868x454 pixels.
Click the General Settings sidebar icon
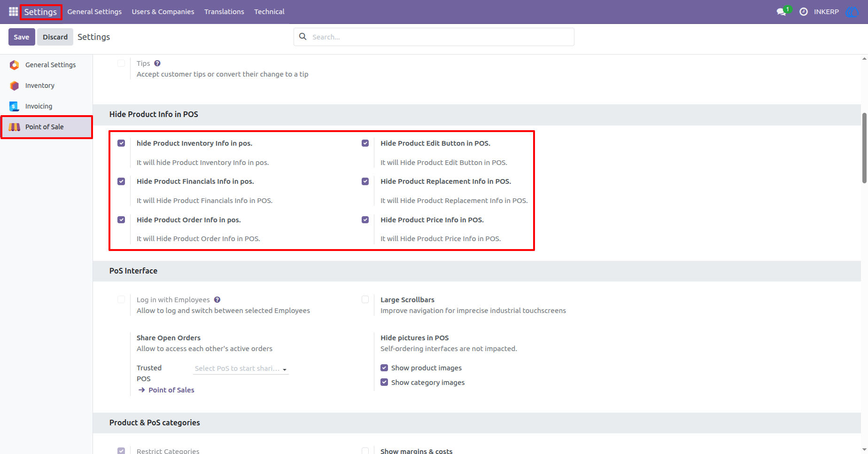tap(15, 65)
